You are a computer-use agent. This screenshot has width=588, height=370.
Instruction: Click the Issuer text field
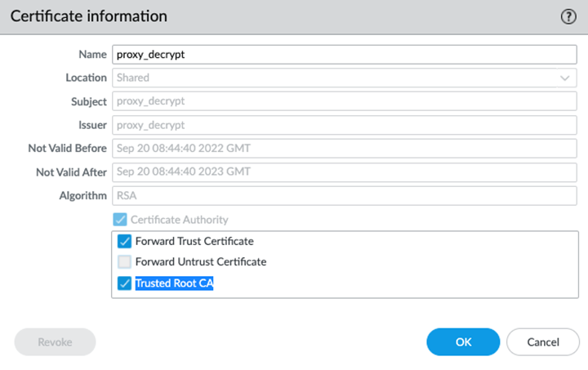pos(344,125)
